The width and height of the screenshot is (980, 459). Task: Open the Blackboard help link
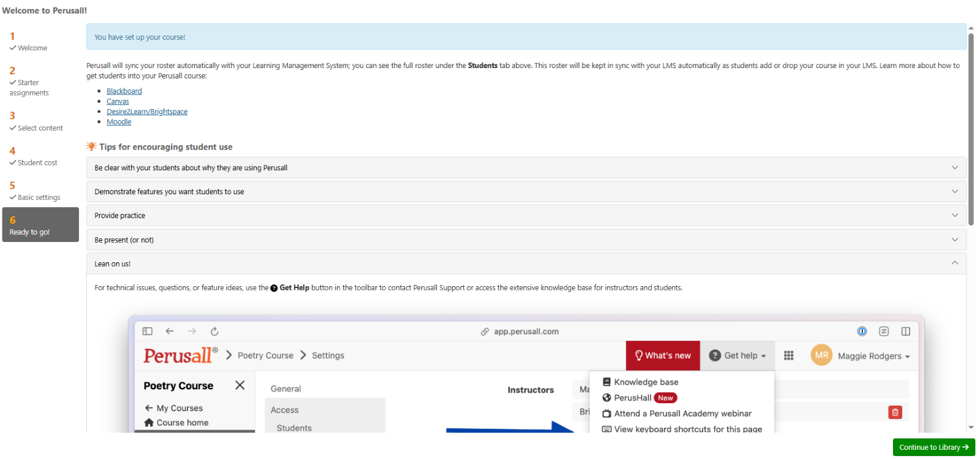(124, 91)
